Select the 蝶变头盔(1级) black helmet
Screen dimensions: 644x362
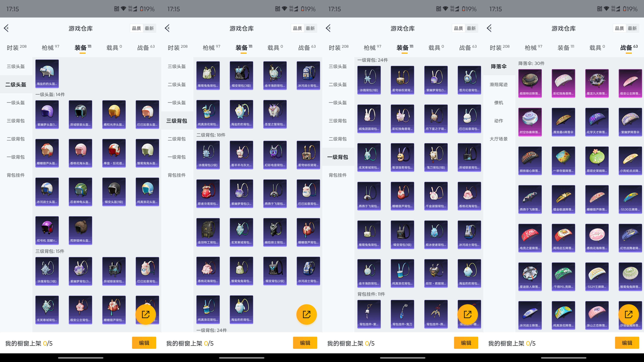(114, 192)
